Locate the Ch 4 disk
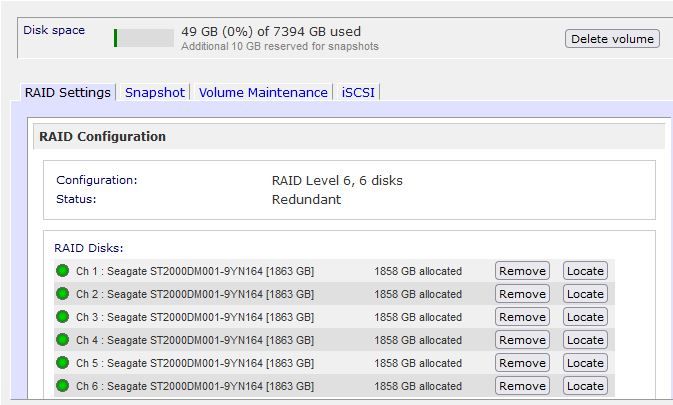Screen dimensions: 673x405 pos(585,340)
